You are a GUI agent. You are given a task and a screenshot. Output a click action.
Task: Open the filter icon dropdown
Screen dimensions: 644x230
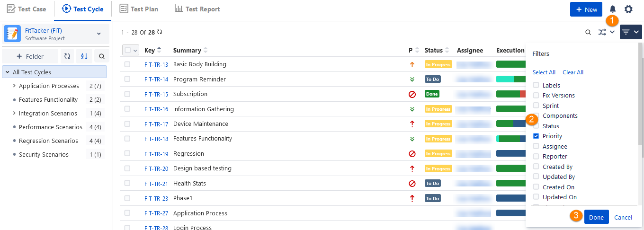(x=631, y=32)
